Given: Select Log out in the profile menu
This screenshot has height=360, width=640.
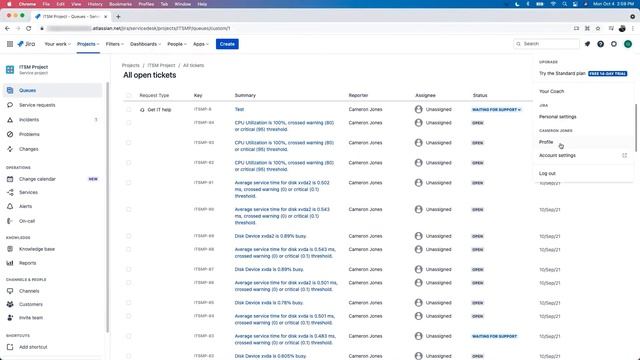Looking at the screenshot, I should point(583,173).
